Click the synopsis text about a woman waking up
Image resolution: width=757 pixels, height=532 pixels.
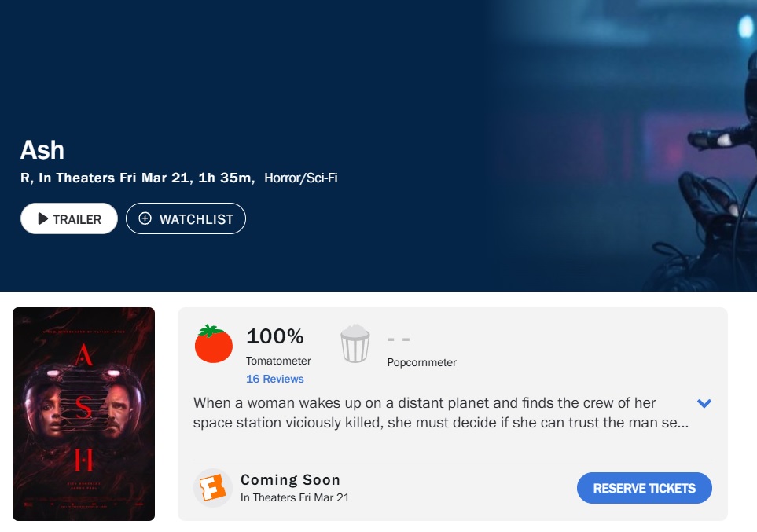[x=440, y=413]
